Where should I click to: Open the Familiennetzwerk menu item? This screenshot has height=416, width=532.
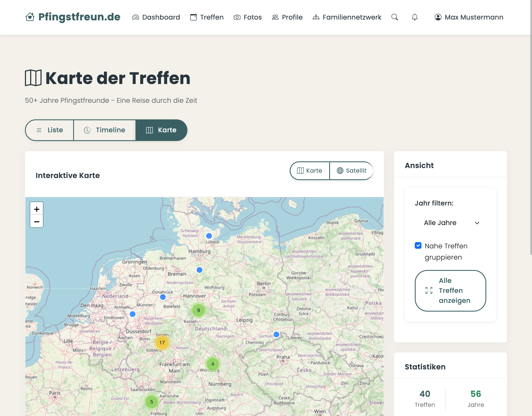click(x=347, y=17)
